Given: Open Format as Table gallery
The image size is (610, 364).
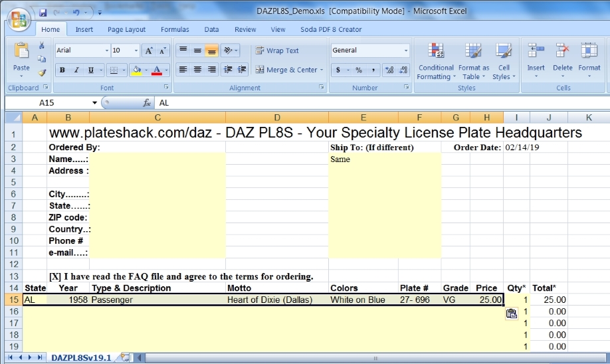Looking at the screenshot, I should click(474, 60).
